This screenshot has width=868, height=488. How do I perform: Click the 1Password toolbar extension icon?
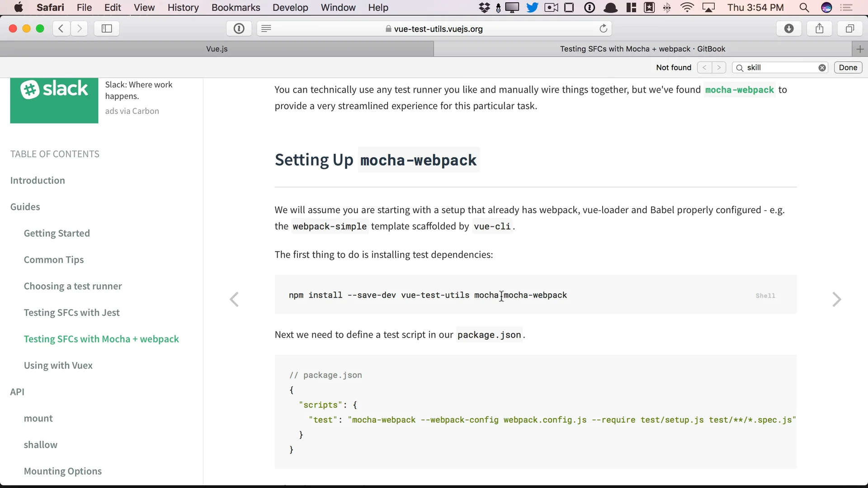tap(239, 28)
